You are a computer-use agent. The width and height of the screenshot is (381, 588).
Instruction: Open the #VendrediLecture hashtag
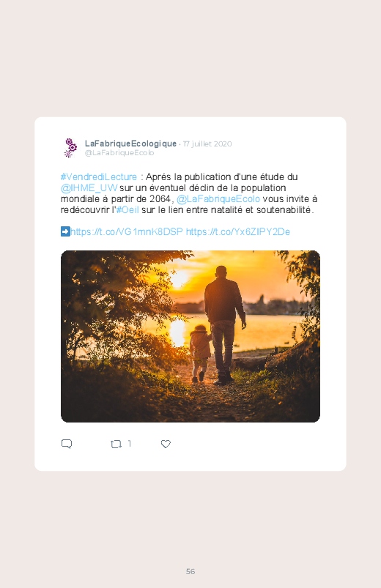pos(99,176)
